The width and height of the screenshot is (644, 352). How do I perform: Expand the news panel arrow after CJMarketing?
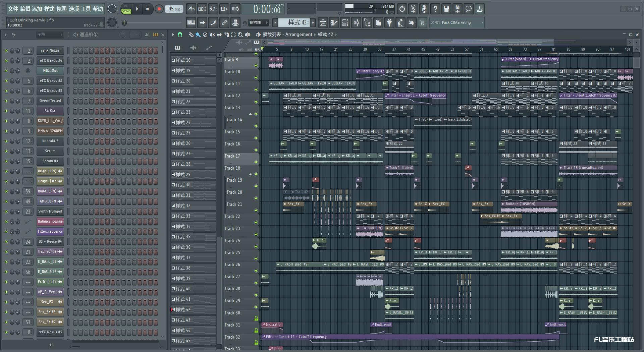tap(482, 23)
